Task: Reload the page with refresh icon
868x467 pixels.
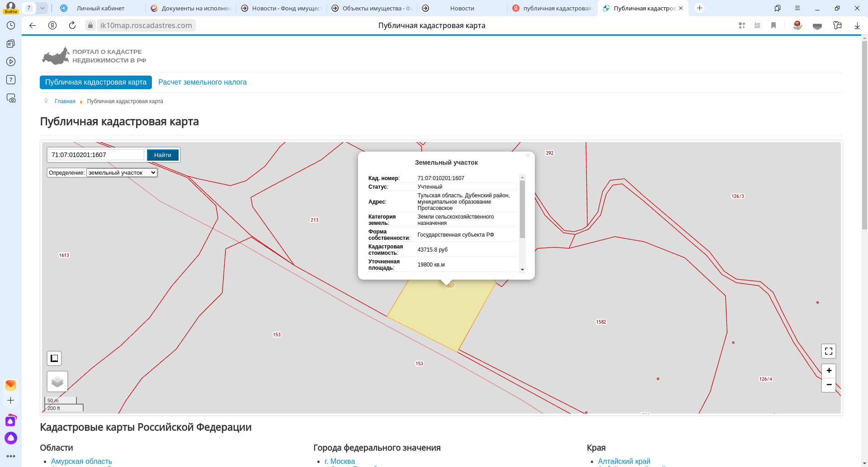Action: (x=72, y=25)
